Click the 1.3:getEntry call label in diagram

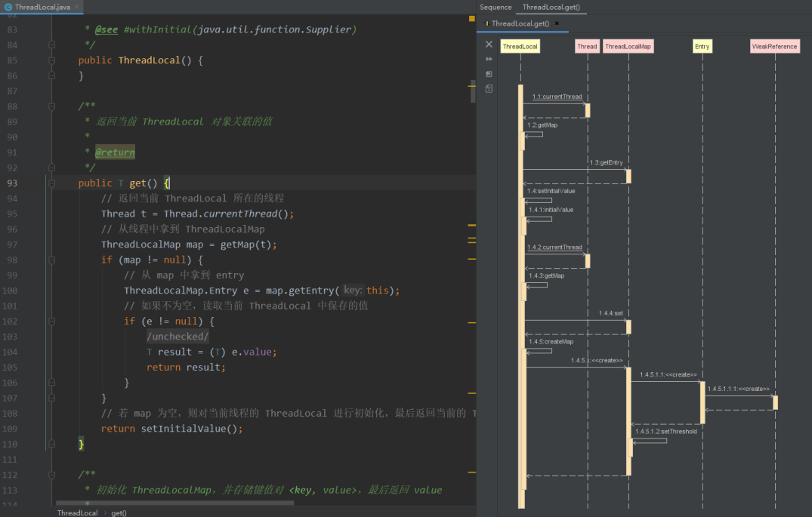(x=607, y=162)
